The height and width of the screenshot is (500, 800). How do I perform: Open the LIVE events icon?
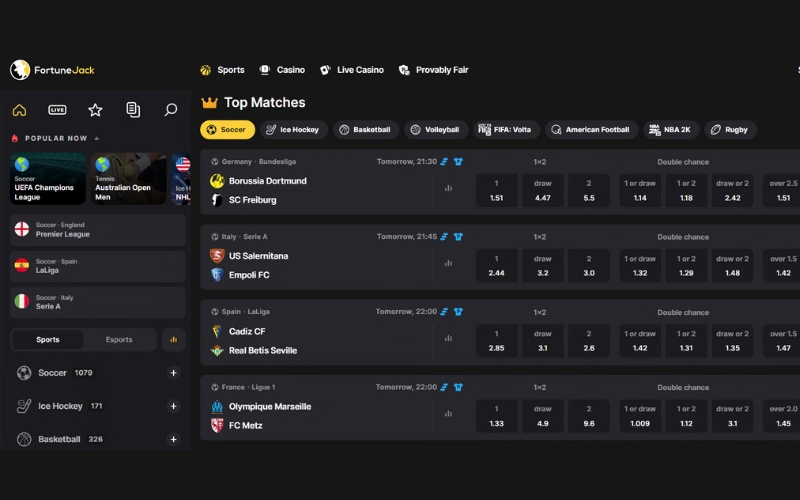[57, 110]
